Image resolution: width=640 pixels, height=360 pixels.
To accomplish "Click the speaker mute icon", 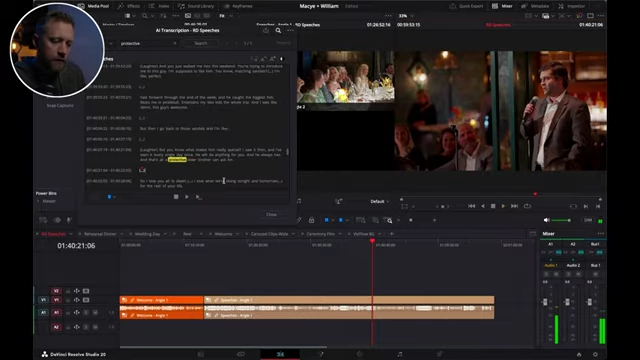I will coord(547,220).
